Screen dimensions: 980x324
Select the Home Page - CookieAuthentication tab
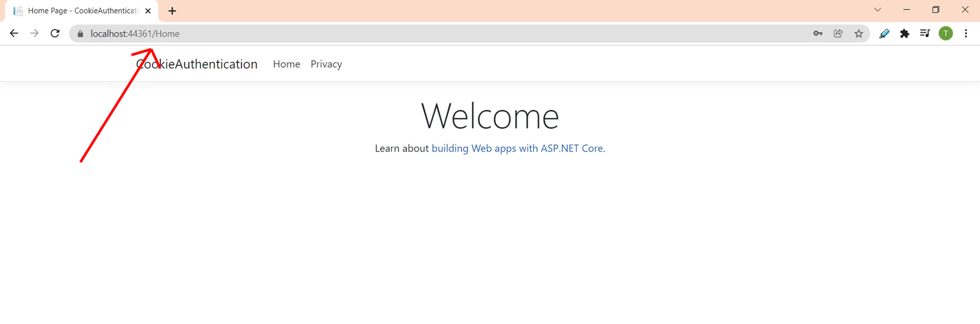coord(82,11)
